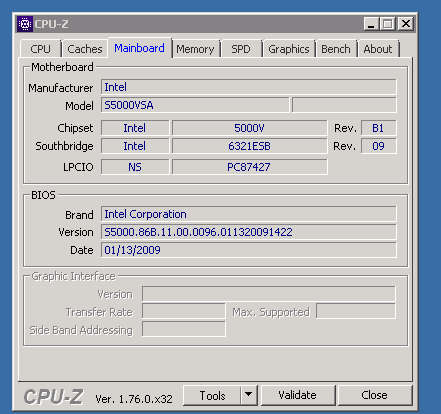Open the About tab

pyautogui.click(x=378, y=49)
